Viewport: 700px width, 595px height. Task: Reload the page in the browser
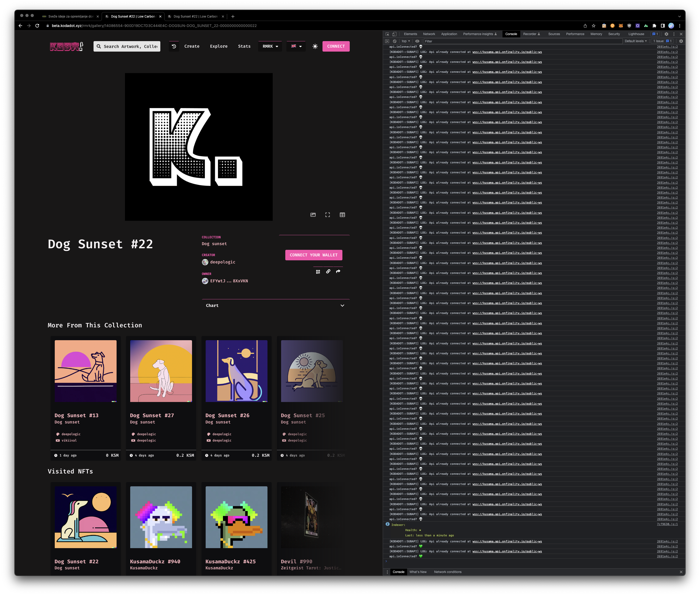(37, 26)
